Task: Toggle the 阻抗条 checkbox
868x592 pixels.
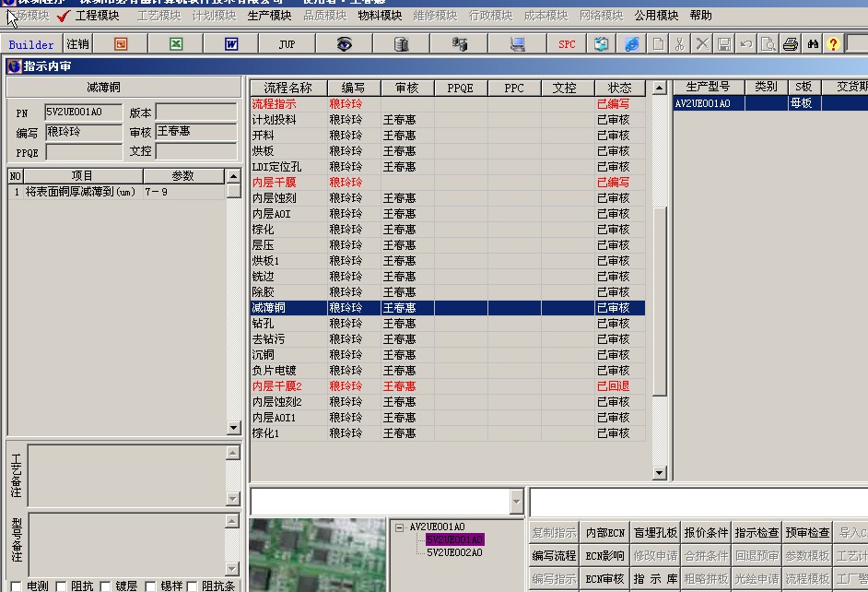Action: coord(192,586)
